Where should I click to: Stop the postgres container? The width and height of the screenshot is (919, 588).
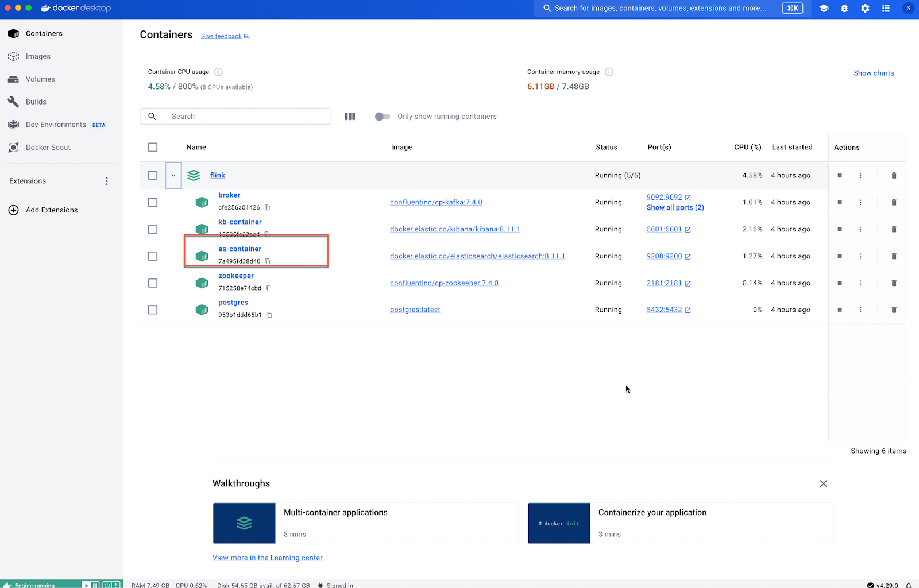pyautogui.click(x=840, y=310)
